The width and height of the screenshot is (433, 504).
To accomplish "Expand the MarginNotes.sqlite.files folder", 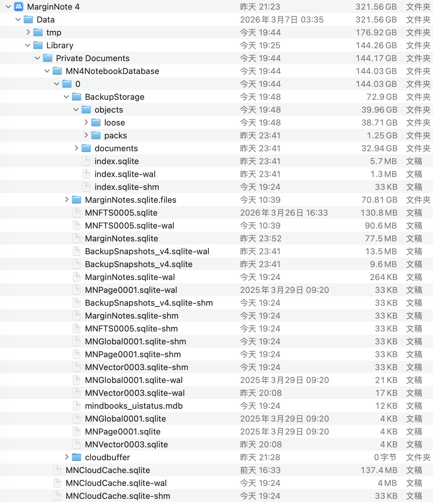I will pyautogui.click(x=67, y=200).
